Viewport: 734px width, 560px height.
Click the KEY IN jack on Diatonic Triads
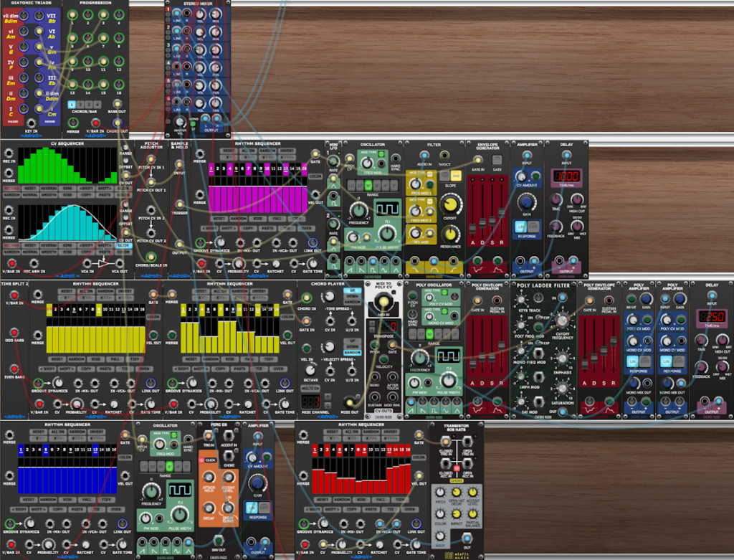(x=31, y=123)
